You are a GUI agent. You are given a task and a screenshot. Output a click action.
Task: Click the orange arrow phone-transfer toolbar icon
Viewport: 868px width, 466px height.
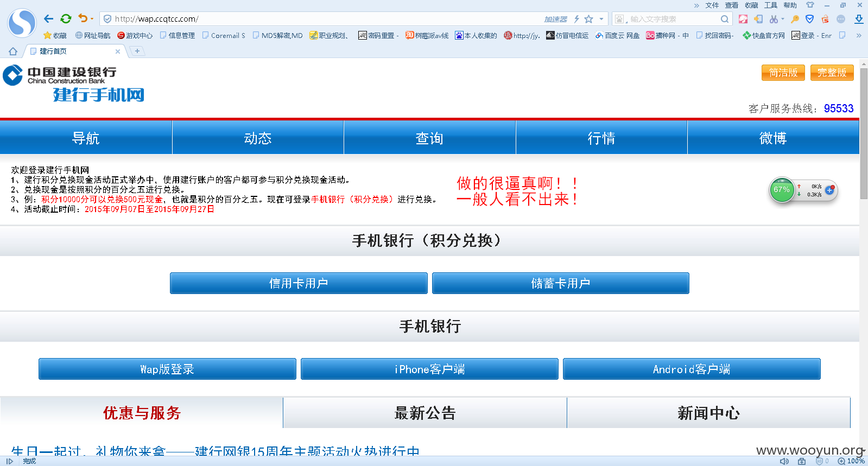point(758,19)
